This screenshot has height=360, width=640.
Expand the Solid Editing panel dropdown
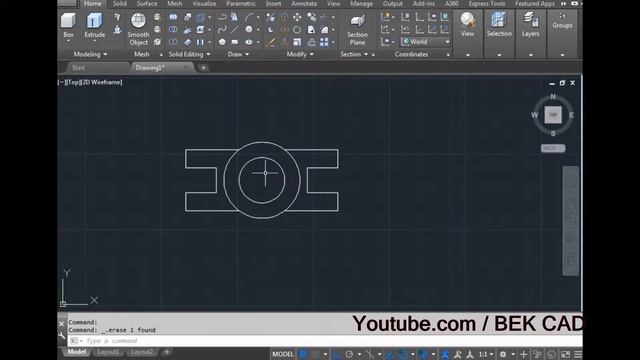point(208,54)
